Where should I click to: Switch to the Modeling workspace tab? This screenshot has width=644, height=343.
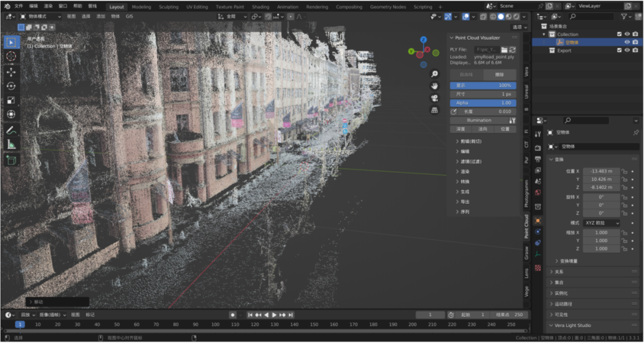pos(141,7)
